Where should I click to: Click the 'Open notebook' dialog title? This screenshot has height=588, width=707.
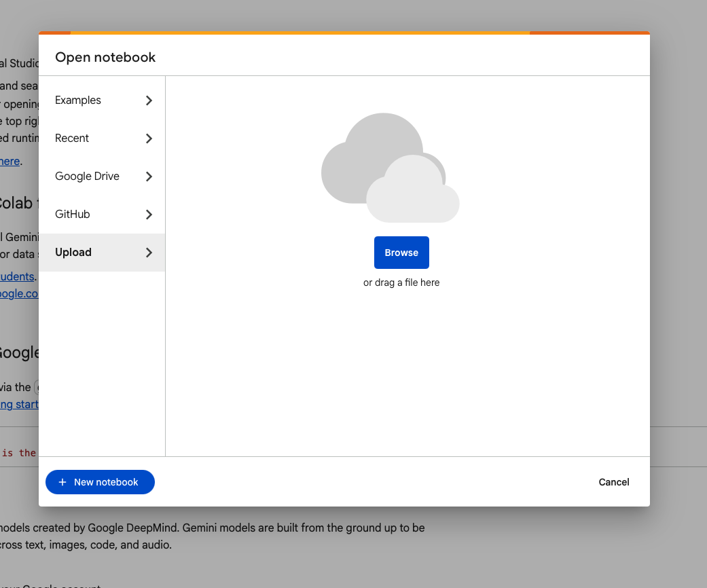(105, 58)
